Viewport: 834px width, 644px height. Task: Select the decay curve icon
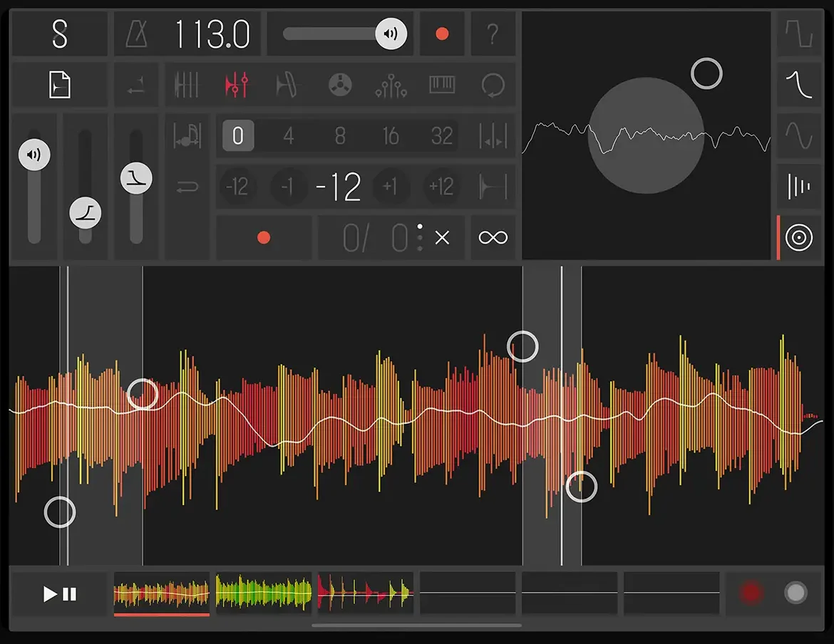(x=799, y=85)
